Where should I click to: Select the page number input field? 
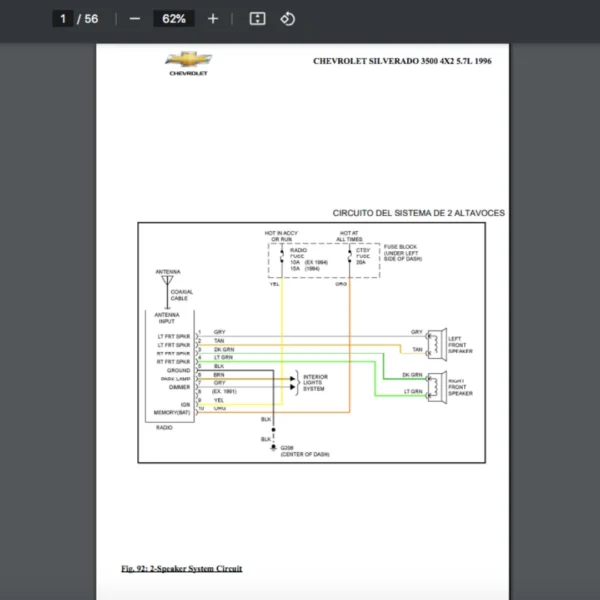(62, 19)
